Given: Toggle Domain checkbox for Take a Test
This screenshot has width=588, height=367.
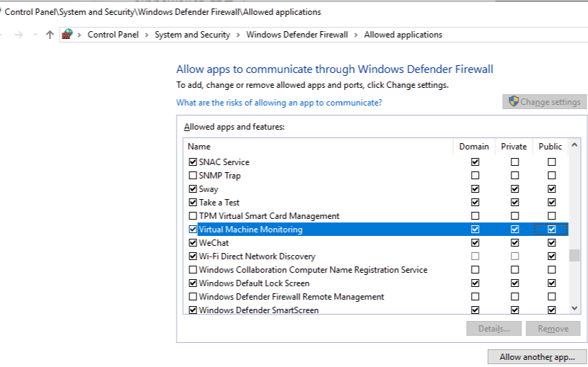Looking at the screenshot, I should coord(475,202).
